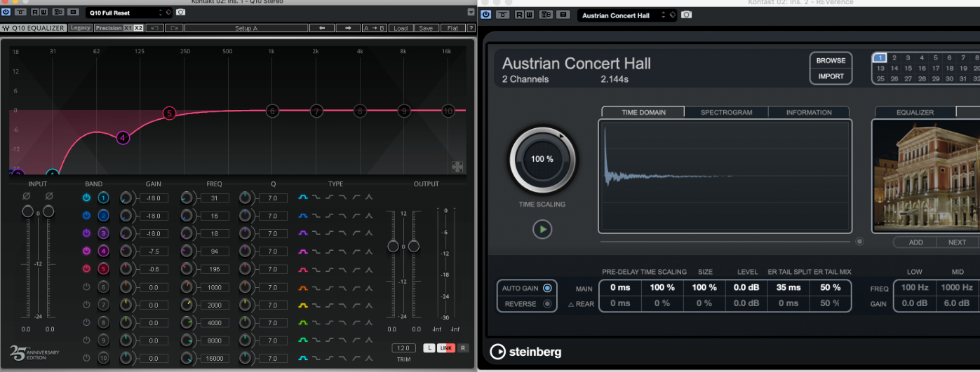Bypass REVerence with its power icon
The height and width of the screenshot is (372, 980).
[485, 15]
